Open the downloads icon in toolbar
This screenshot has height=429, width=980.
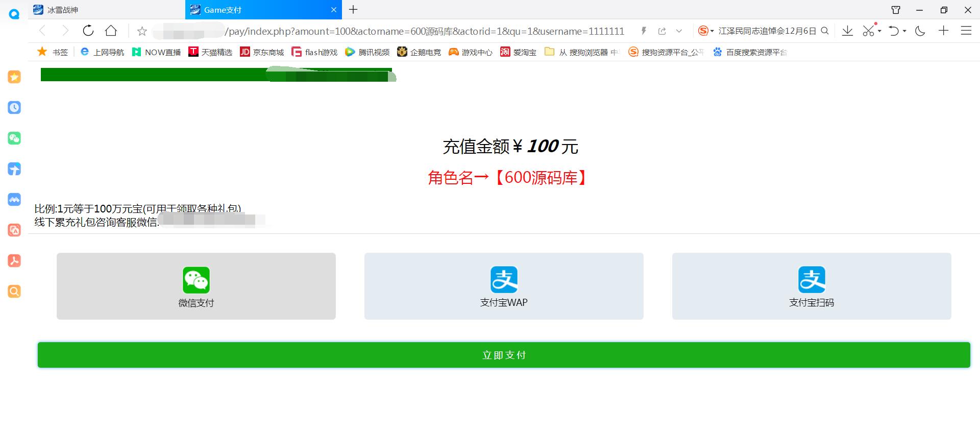tap(847, 31)
